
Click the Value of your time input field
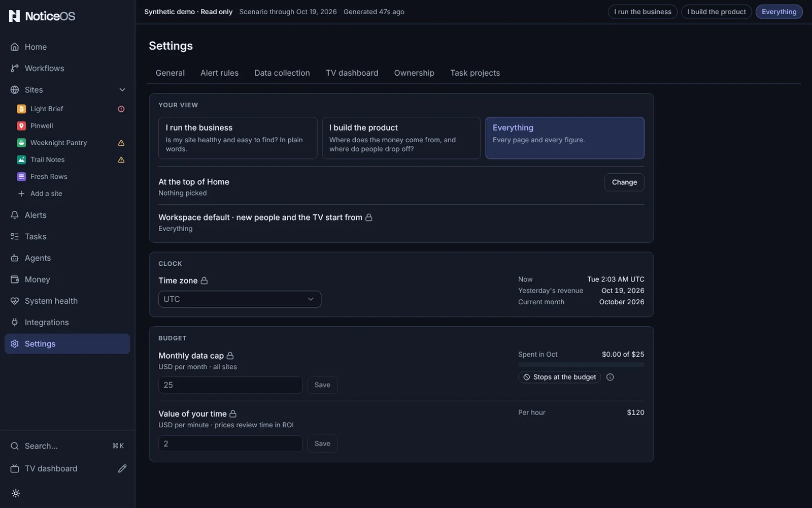click(230, 443)
